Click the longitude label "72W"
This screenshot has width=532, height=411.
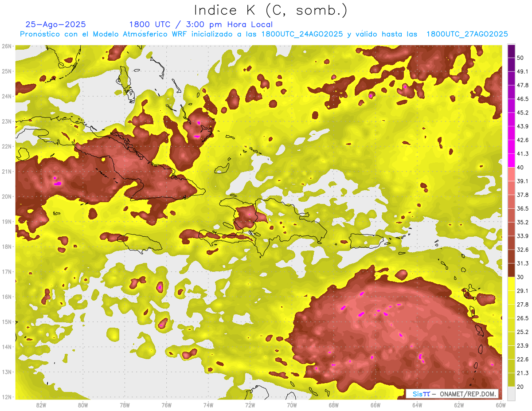250,405
